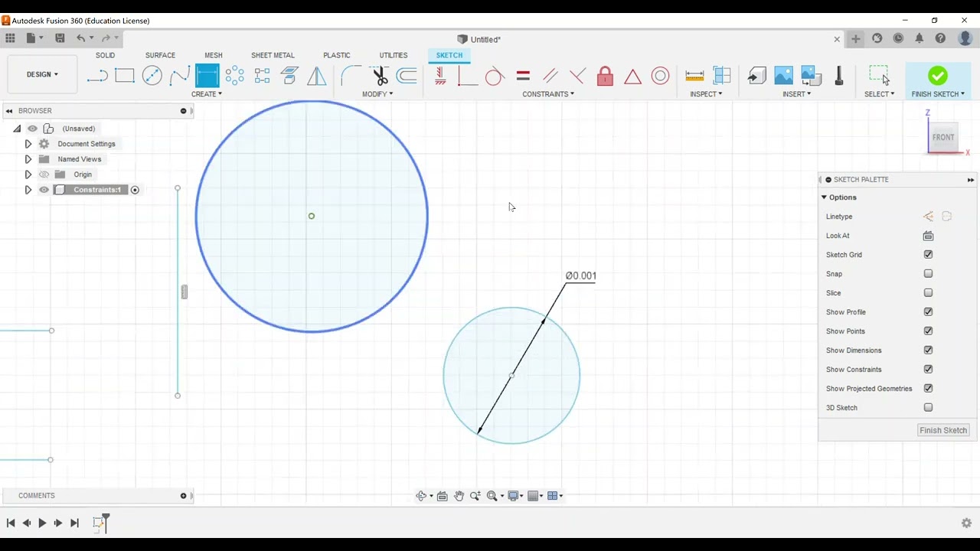Click the Insert Derive icon

point(756,76)
